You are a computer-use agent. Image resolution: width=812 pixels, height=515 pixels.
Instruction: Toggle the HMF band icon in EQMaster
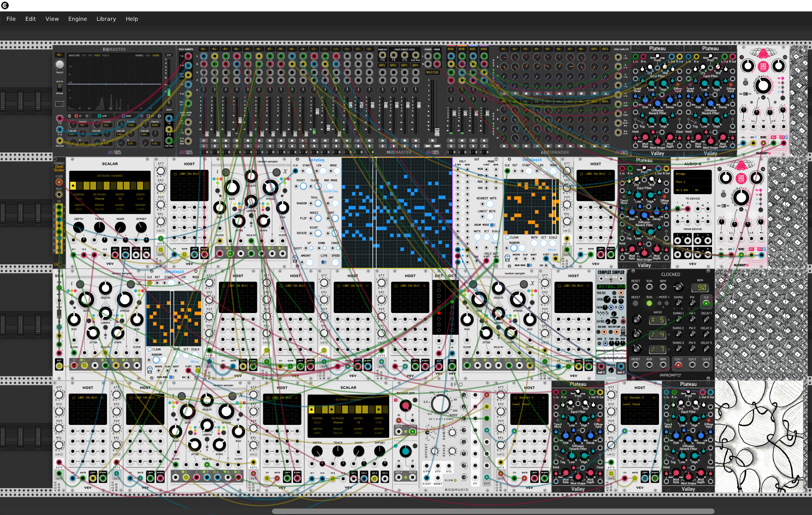click(124, 116)
